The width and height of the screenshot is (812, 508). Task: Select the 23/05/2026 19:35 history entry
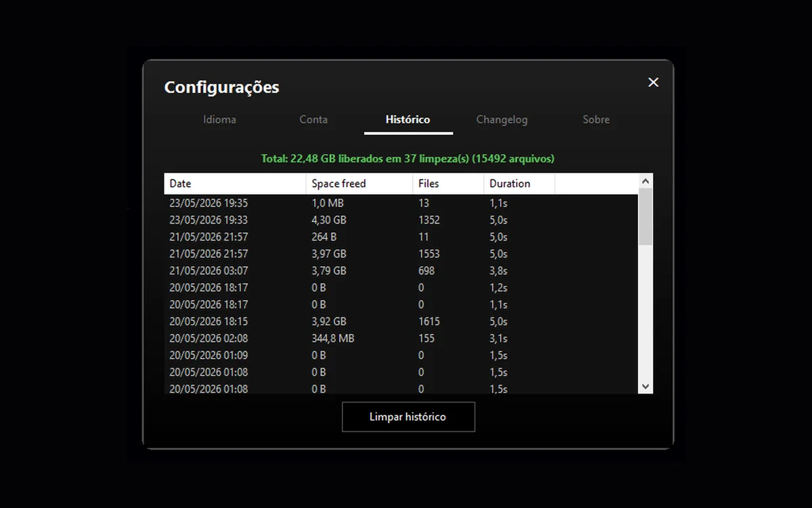point(401,203)
